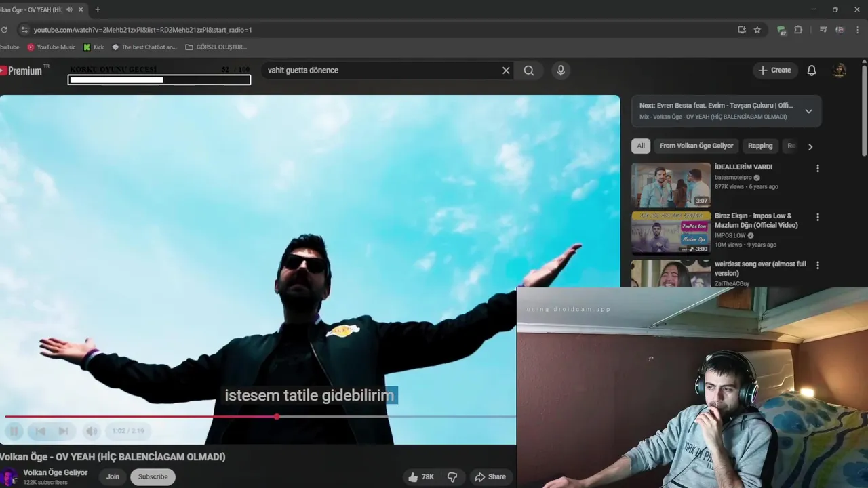The image size is (868, 488).
Task: Skip to the next video in the player
Action: click(x=63, y=431)
